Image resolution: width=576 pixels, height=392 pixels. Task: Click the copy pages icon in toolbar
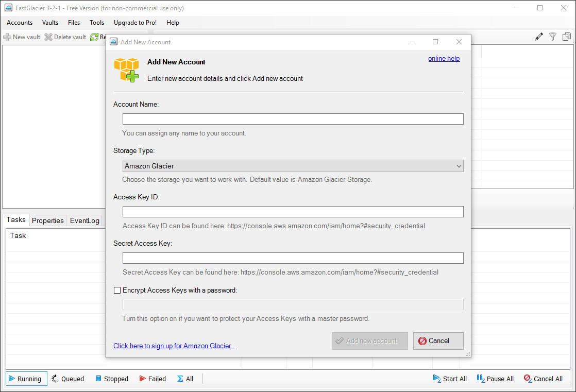[566, 37]
